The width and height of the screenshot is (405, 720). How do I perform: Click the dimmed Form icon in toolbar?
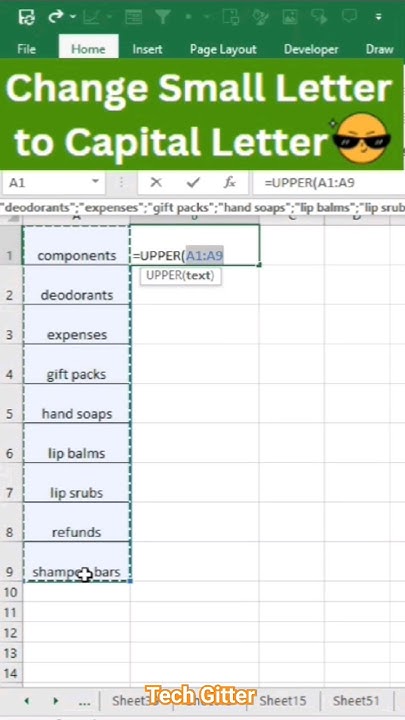(134, 17)
